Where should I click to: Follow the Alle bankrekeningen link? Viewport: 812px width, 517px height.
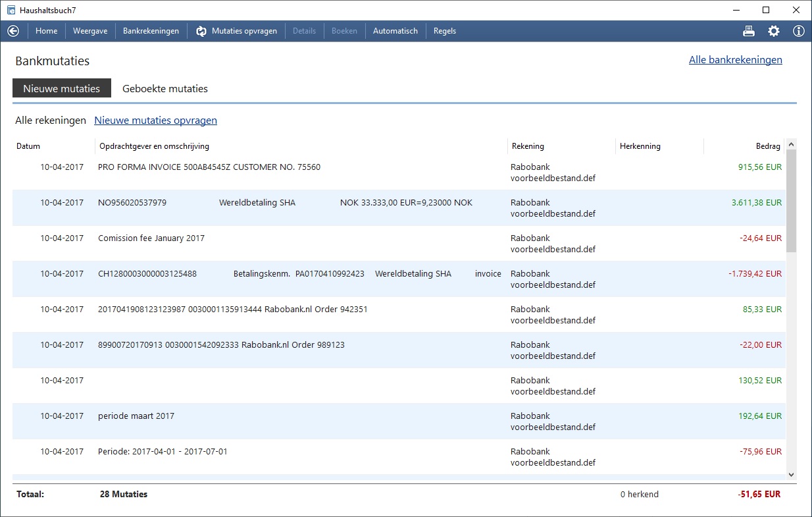[735, 60]
